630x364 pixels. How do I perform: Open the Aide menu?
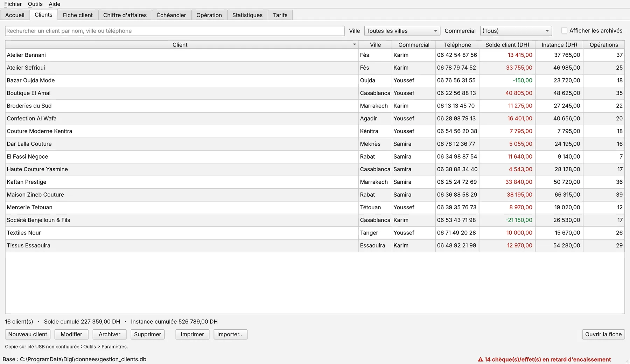[54, 4]
